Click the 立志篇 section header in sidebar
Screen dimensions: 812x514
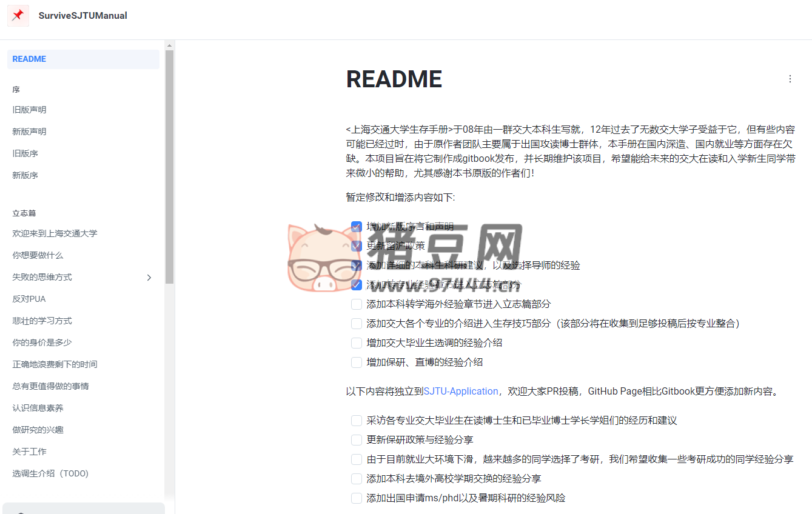coord(24,213)
